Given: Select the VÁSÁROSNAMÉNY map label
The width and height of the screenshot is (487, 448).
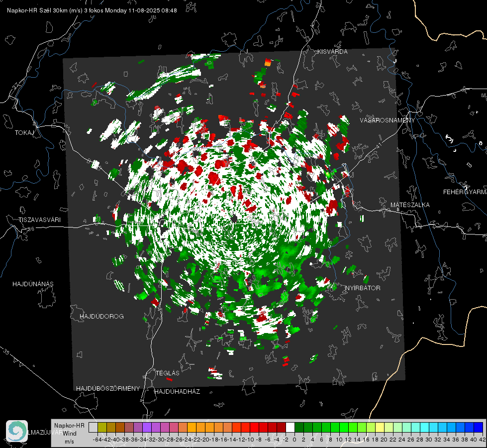Looking at the screenshot, I should click(388, 120).
